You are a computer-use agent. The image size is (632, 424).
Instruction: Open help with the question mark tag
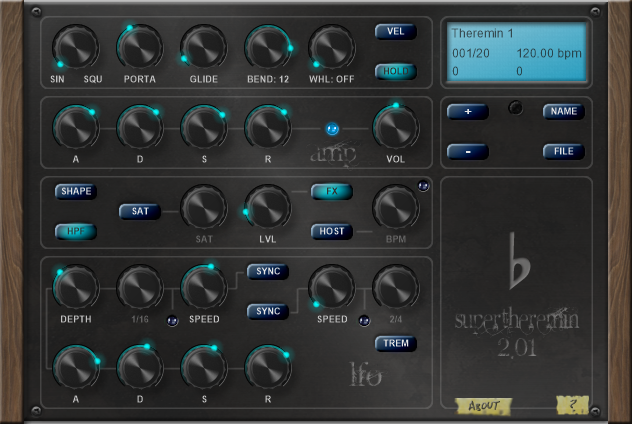(571, 405)
